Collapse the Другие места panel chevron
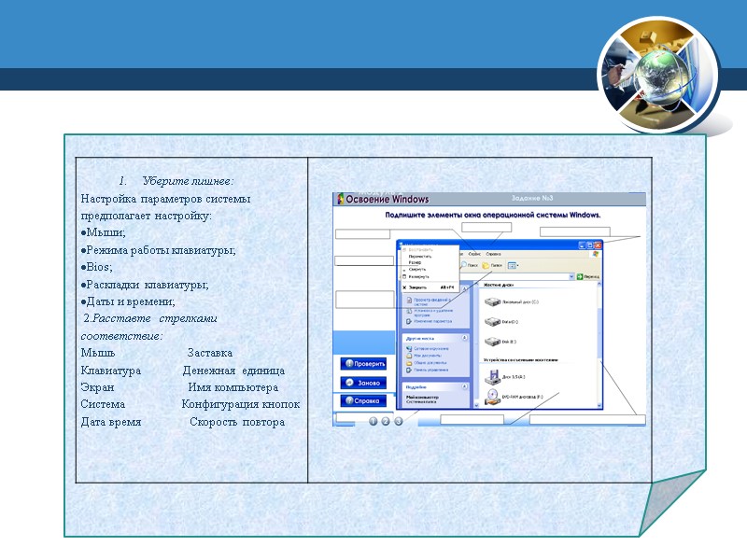The image size is (747, 560). (464, 338)
